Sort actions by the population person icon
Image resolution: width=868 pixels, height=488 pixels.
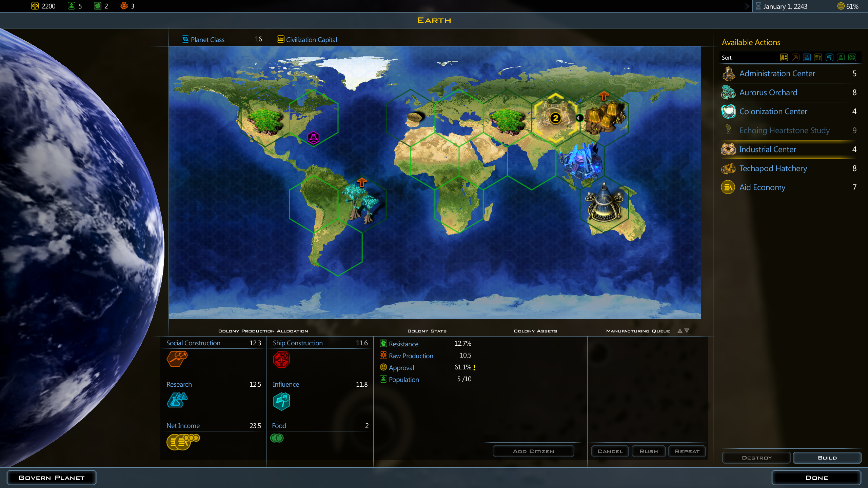pos(841,58)
